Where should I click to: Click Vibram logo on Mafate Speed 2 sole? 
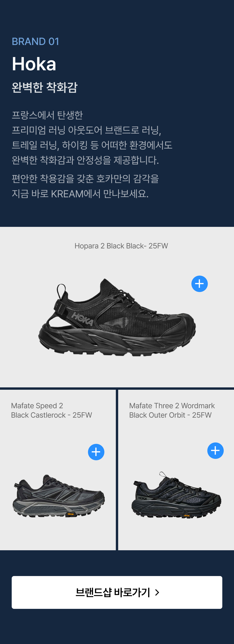click(71, 514)
